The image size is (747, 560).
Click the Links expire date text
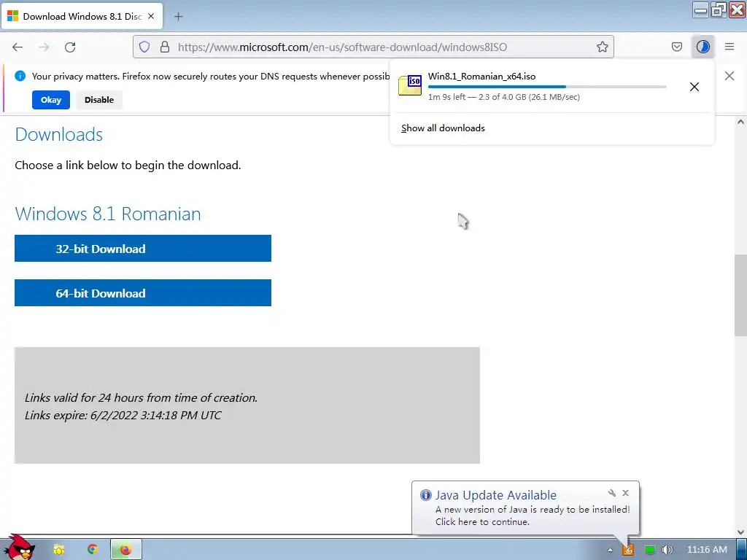123,415
